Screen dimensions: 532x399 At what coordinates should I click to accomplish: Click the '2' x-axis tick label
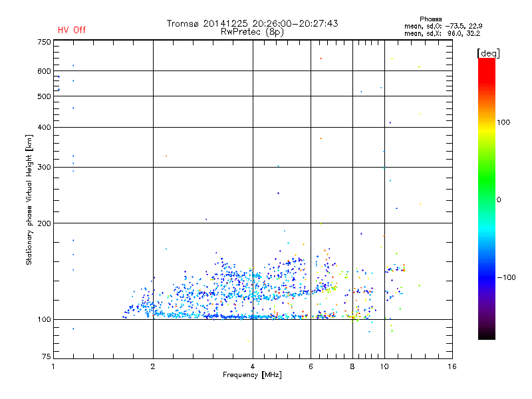[153, 366]
